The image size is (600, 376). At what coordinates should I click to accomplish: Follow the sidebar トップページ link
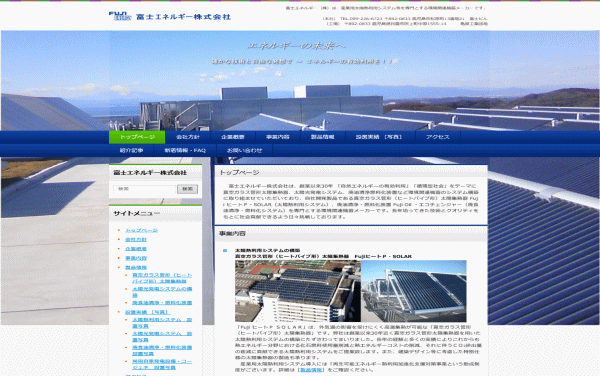click(x=142, y=230)
